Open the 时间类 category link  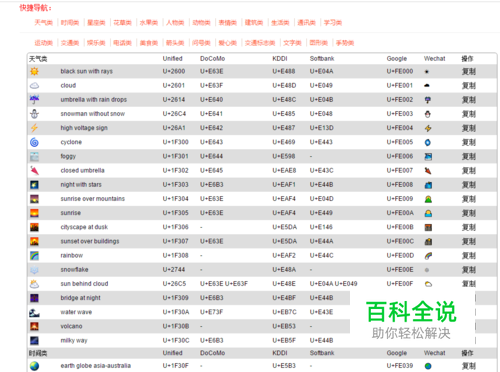pos(70,23)
